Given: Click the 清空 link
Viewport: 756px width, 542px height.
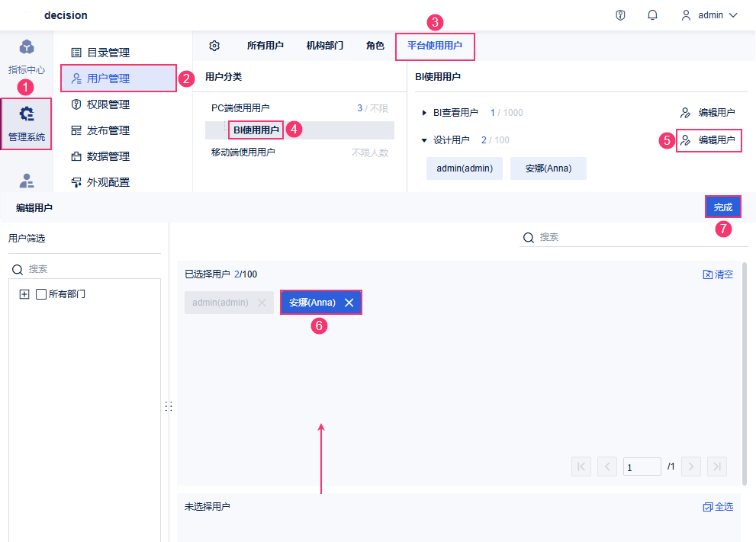Looking at the screenshot, I should point(718,274).
